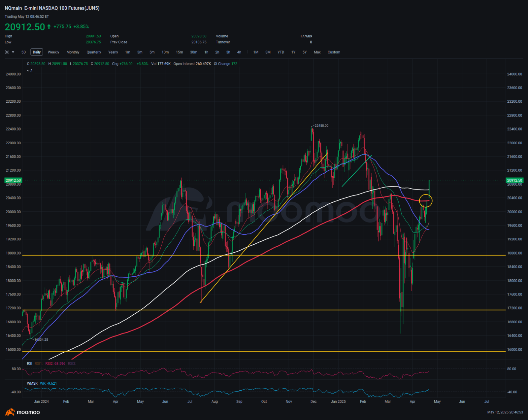Click the 1D chart period icon
The image size is (528, 420).
pyautogui.click(x=7, y=52)
